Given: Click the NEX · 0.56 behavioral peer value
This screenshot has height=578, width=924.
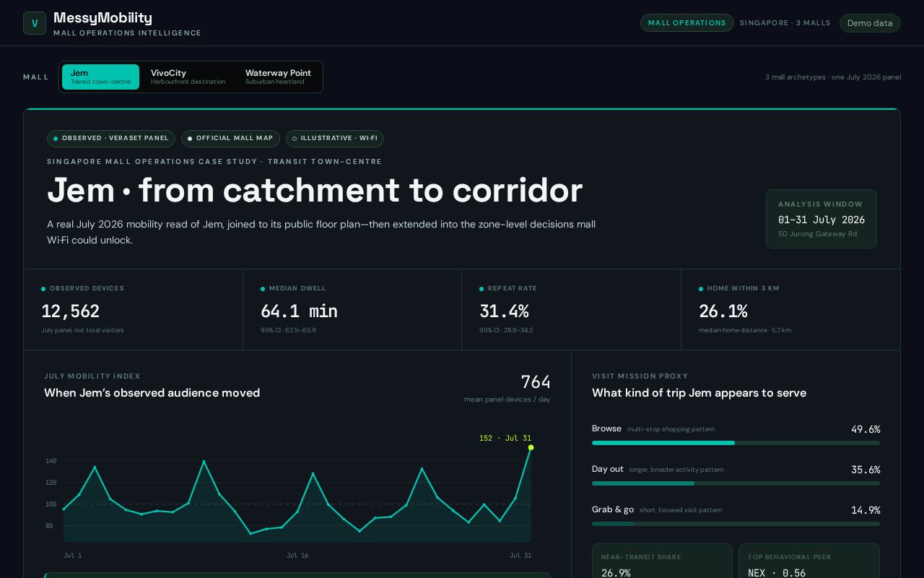Looking at the screenshot, I should tap(777, 572).
